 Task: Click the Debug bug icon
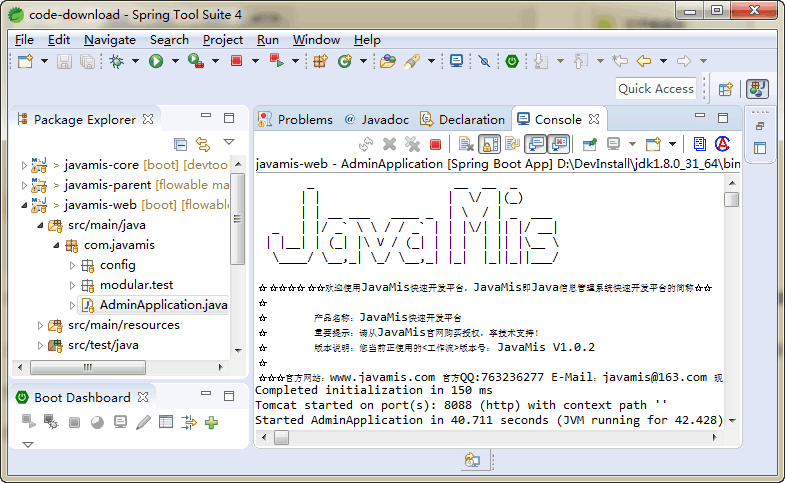click(117, 61)
